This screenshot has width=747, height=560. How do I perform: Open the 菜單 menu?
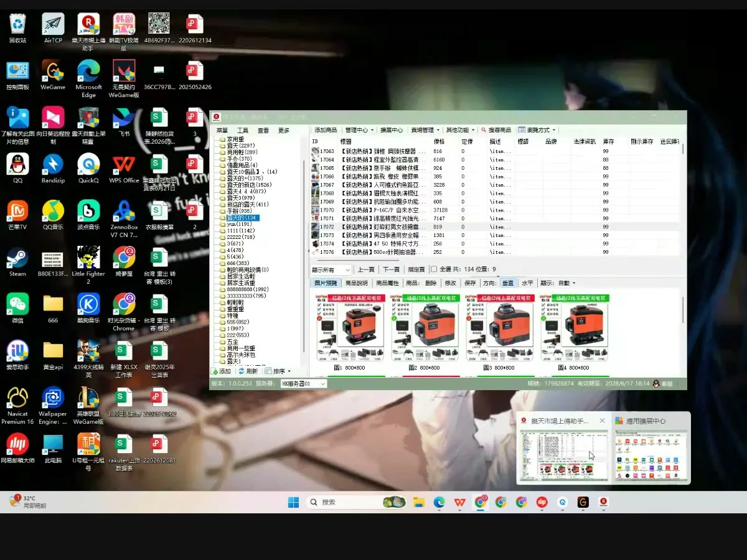pyautogui.click(x=222, y=131)
